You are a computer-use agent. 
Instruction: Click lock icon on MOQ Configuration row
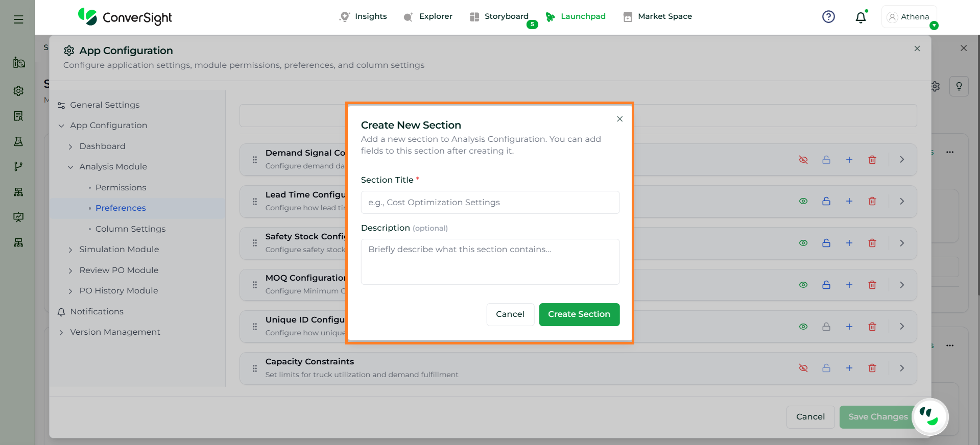click(826, 285)
